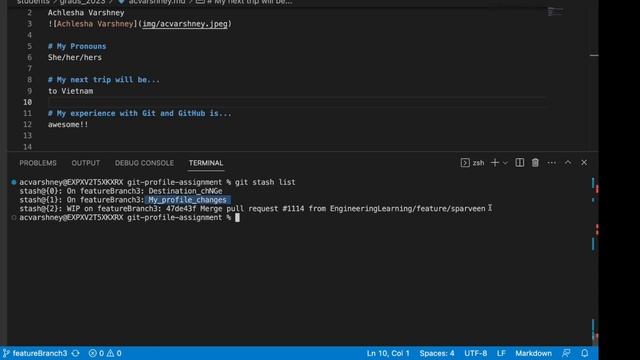640x360 pixels.
Task: Click 'git stash list' command text
Action: point(265,182)
